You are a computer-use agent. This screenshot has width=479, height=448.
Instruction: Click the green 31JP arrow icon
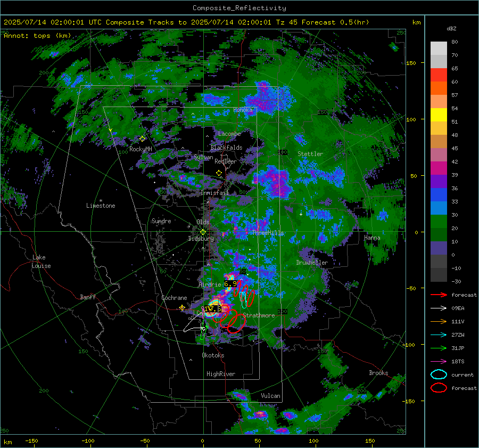(x=439, y=348)
